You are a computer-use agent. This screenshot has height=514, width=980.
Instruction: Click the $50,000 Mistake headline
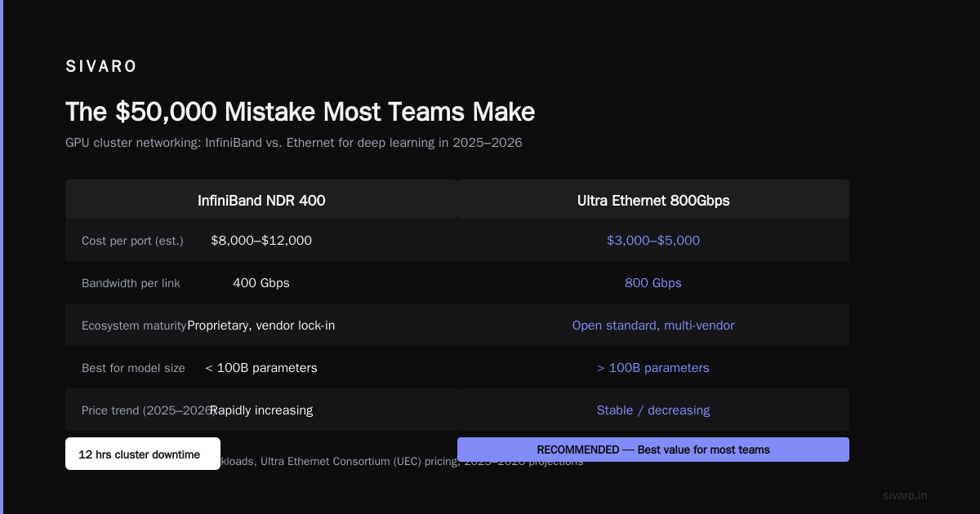[300, 112]
